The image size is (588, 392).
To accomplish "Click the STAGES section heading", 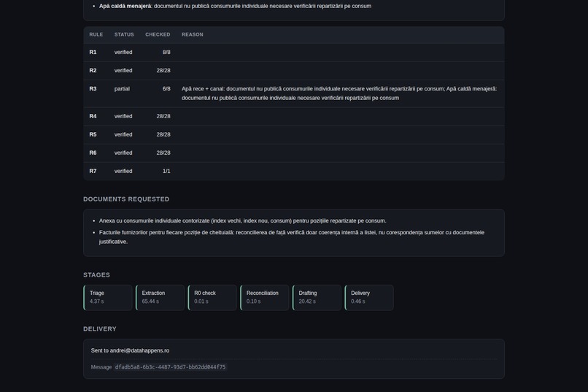I will click(97, 275).
